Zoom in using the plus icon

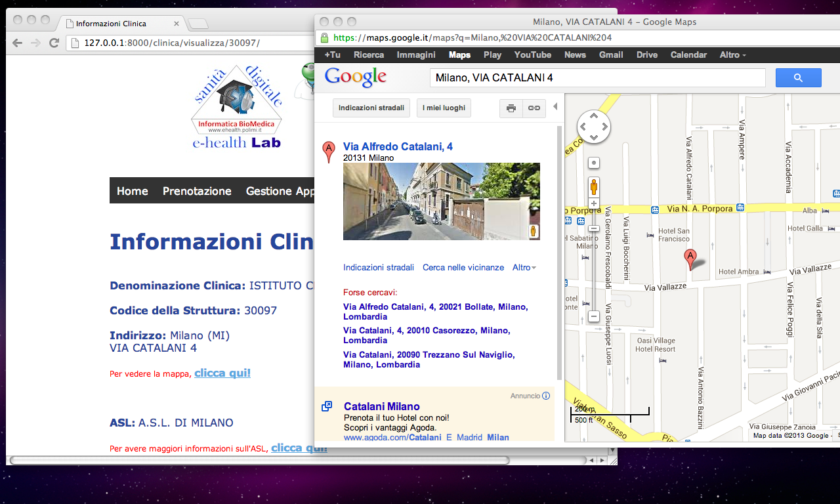pyautogui.click(x=593, y=203)
